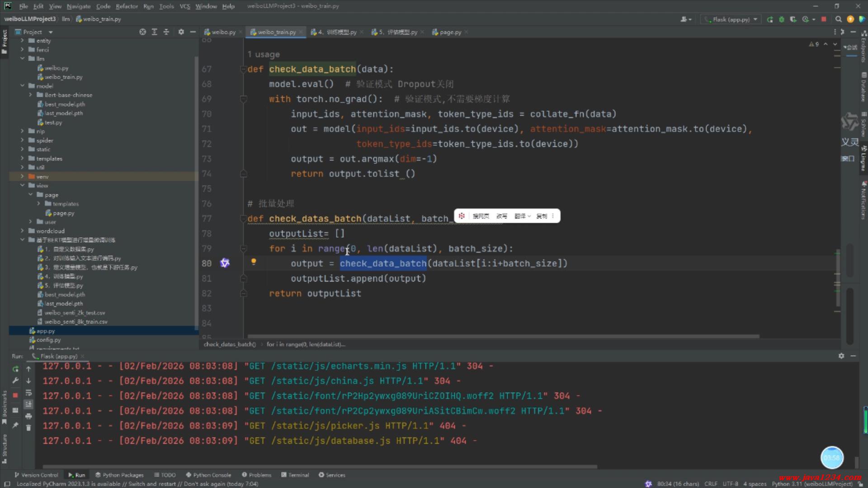Expand the spider folder in project tree
This screenshot has width=868, height=488.
click(x=22, y=140)
